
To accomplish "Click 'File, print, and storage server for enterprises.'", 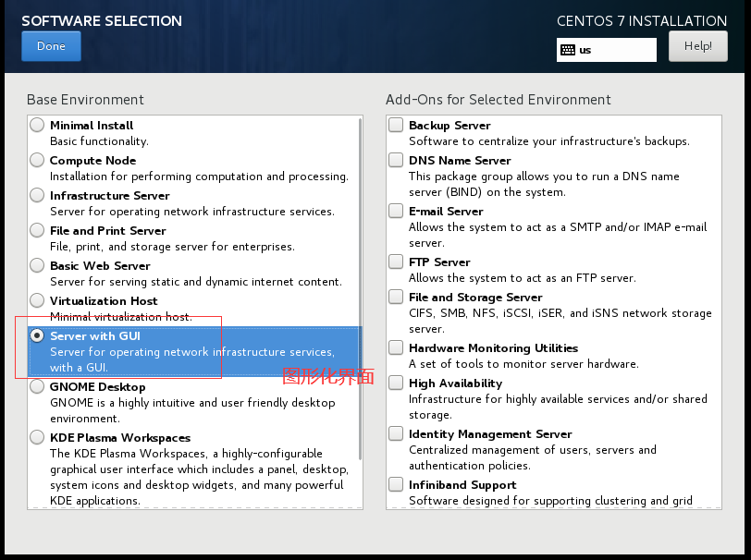I will coord(172,247).
